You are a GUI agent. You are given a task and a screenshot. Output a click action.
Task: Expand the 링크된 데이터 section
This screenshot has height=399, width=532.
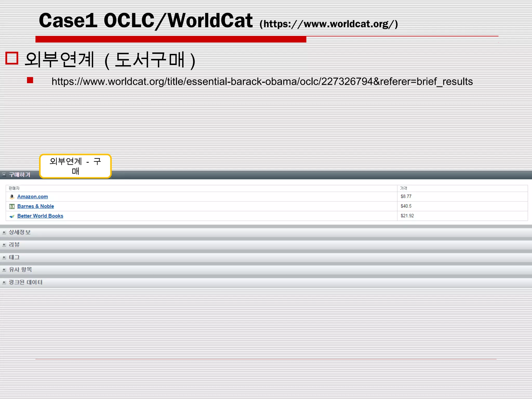[x=4, y=282]
